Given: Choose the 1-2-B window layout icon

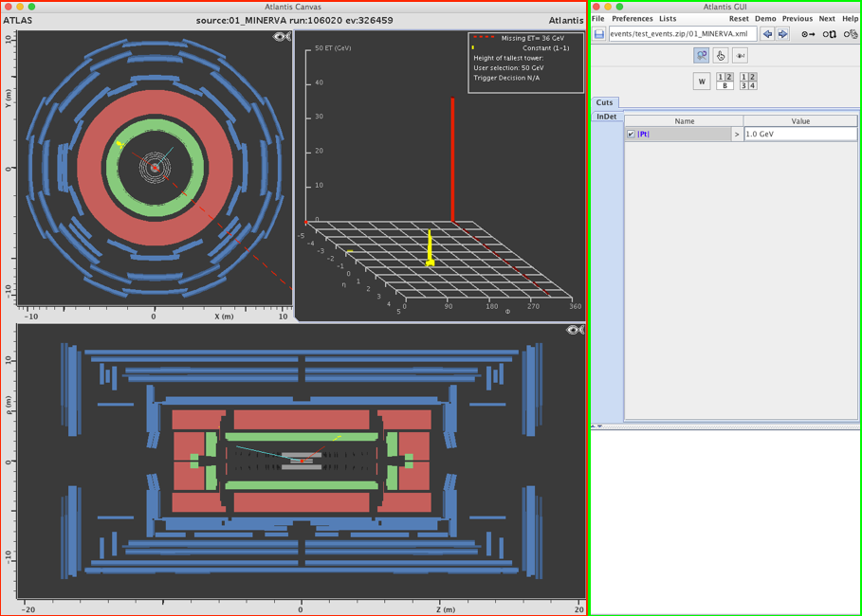Looking at the screenshot, I should tap(724, 82).
